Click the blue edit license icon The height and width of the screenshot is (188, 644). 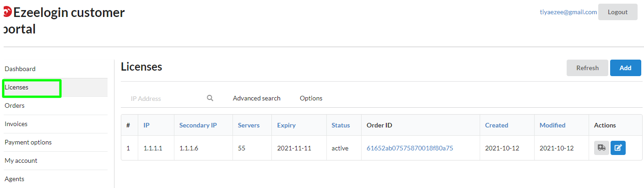coord(618,148)
